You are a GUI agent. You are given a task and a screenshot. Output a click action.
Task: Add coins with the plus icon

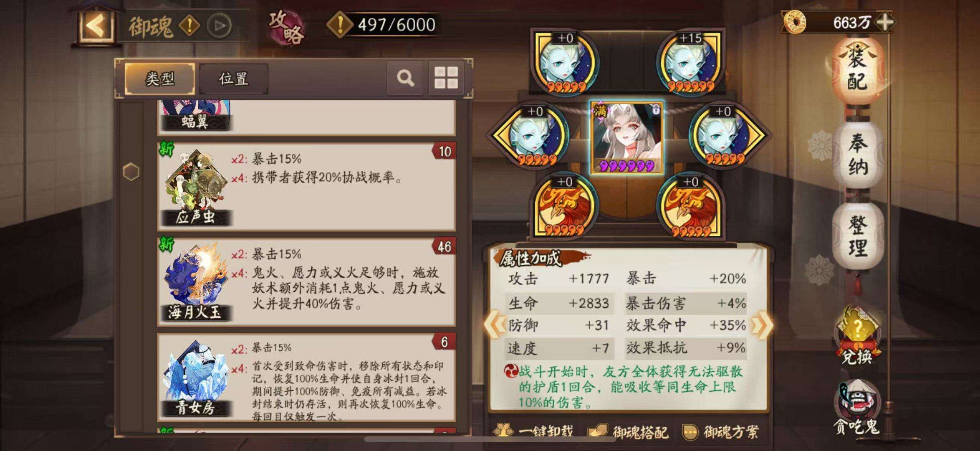click(x=884, y=22)
